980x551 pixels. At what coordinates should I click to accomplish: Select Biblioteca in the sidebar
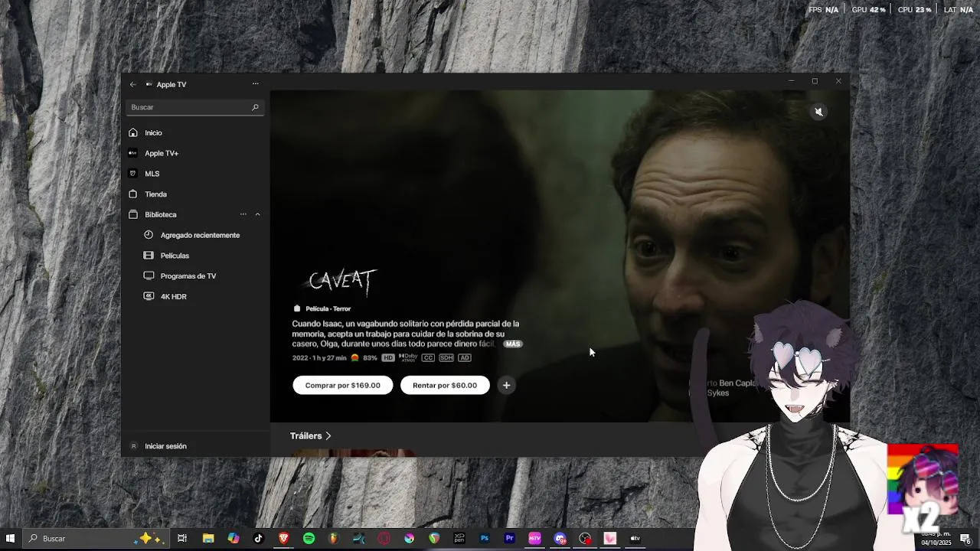(161, 214)
